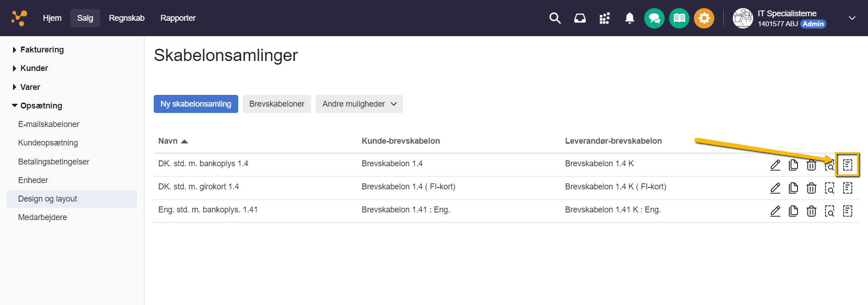Sort by the Navn column header
Screen dimensions: 868x305
[x=168, y=141]
